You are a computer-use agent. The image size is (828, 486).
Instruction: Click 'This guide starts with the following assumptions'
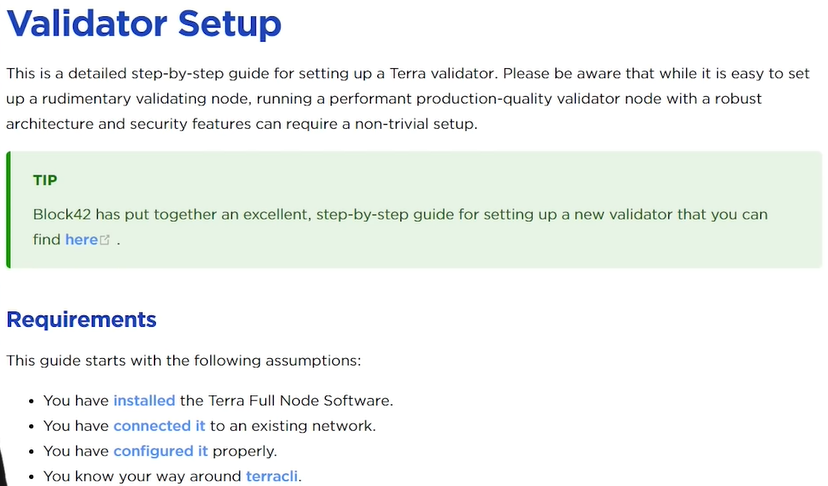(182, 361)
